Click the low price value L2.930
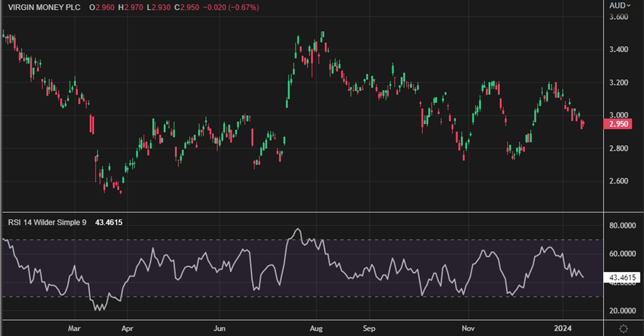The height and width of the screenshot is (336, 644). (159, 7)
